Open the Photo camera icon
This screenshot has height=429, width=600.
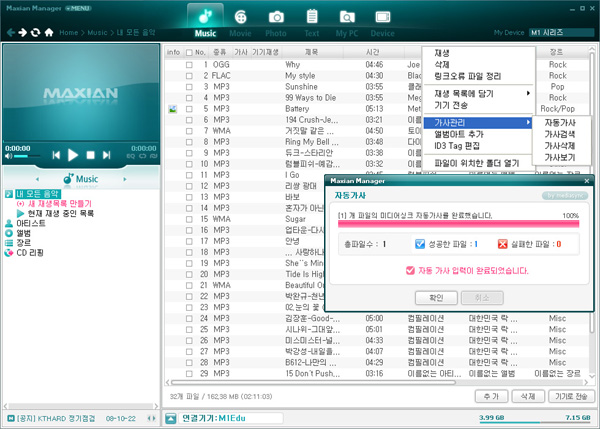pyautogui.click(x=276, y=17)
